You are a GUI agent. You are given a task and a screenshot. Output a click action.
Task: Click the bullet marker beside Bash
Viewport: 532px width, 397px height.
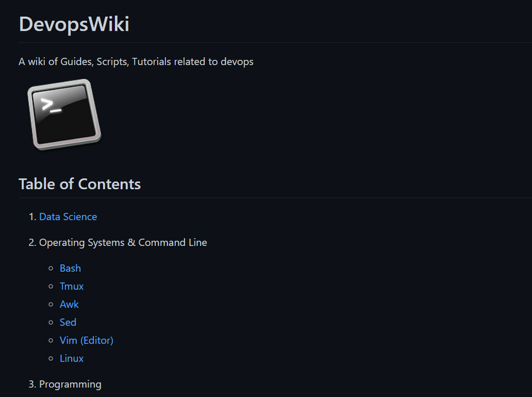(x=51, y=268)
